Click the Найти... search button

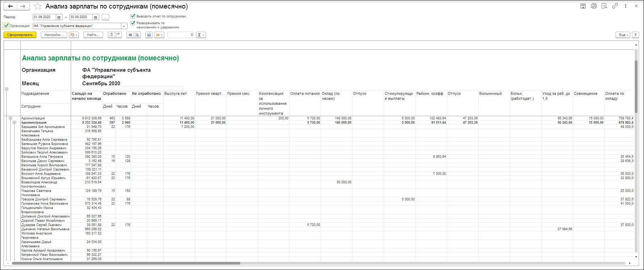(93, 35)
